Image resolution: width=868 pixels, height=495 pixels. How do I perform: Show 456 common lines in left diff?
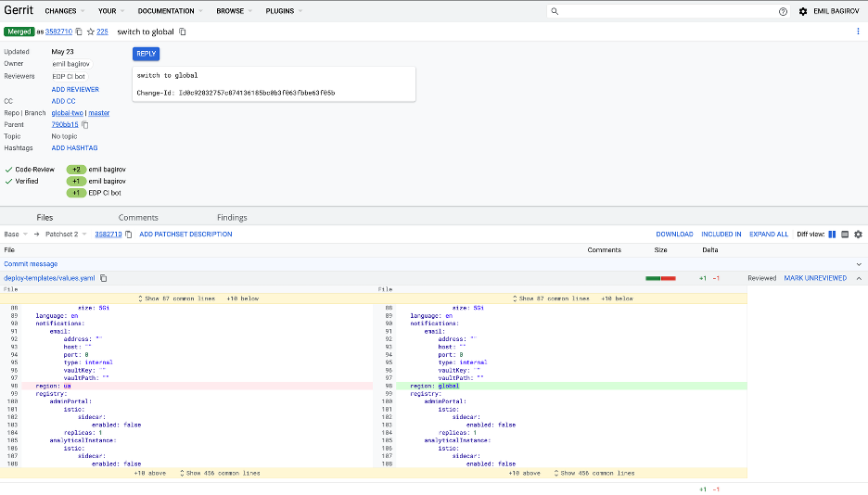(220, 474)
